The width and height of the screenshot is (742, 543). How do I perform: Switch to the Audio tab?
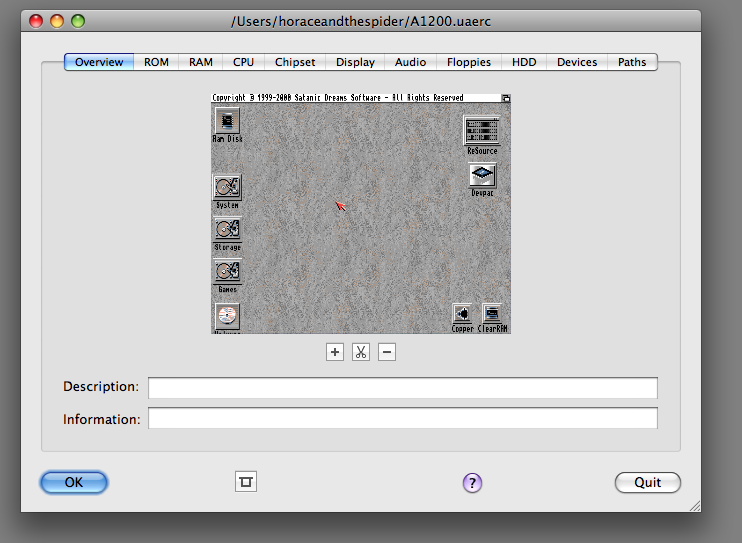410,62
